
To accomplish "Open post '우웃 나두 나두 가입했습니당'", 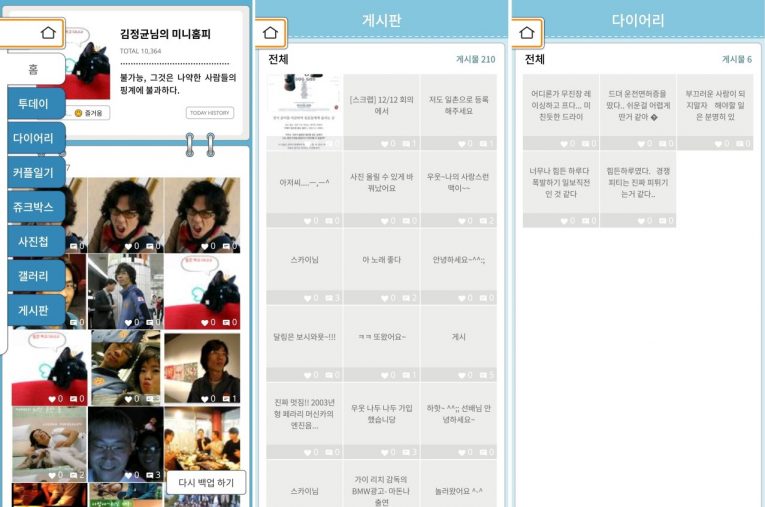I will click(382, 420).
